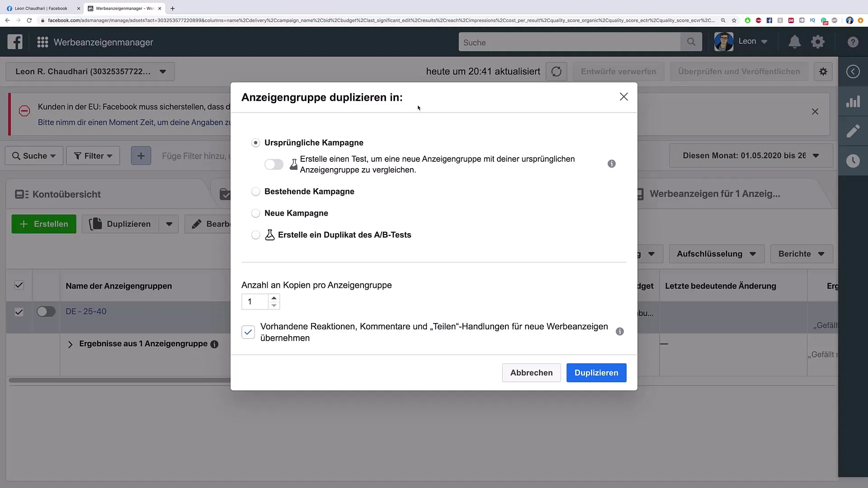Viewport: 868px width, 488px height.
Task: Click the Entwürfe verwerfen button
Action: coord(618,71)
